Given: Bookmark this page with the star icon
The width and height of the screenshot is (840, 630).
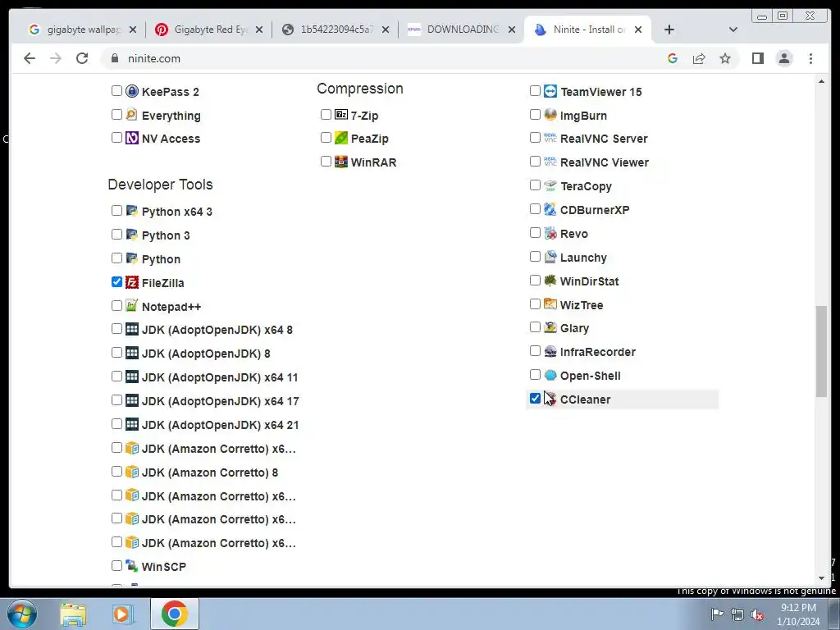Looking at the screenshot, I should click(x=725, y=58).
